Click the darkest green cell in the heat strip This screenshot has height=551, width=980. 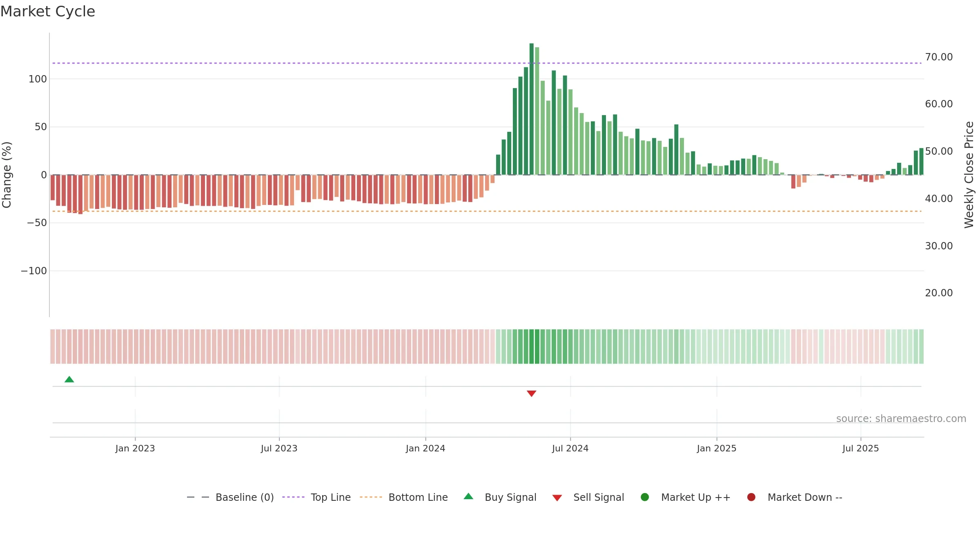click(531, 347)
